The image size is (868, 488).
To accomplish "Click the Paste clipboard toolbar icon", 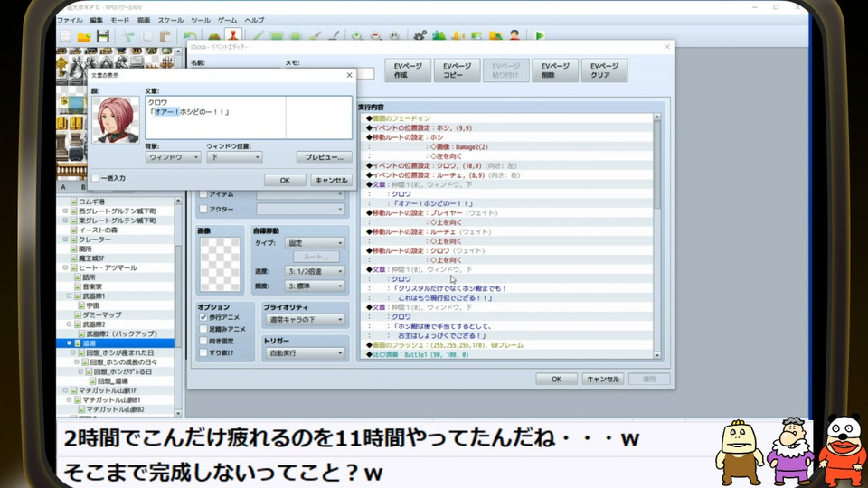I will point(165,36).
